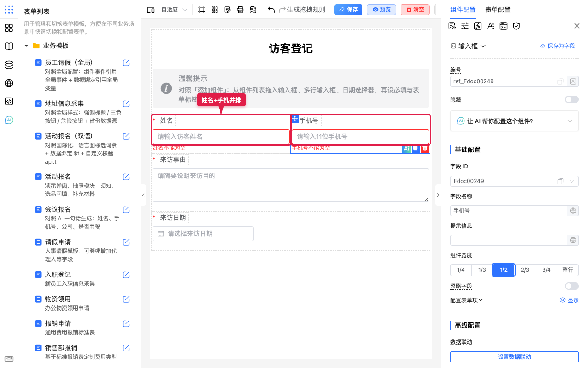The height and width of the screenshot is (368, 588).
Task: Click the 设置数据联动 button
Action: [x=514, y=357]
